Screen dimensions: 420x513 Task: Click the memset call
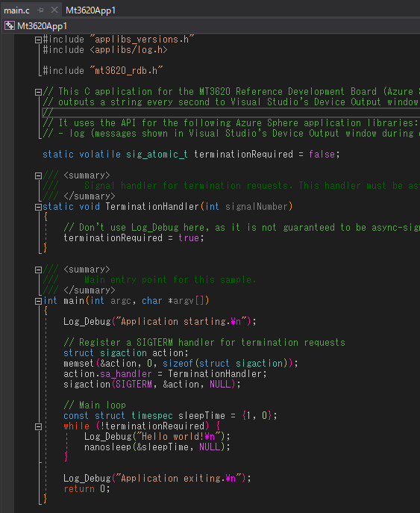[x=79, y=364]
